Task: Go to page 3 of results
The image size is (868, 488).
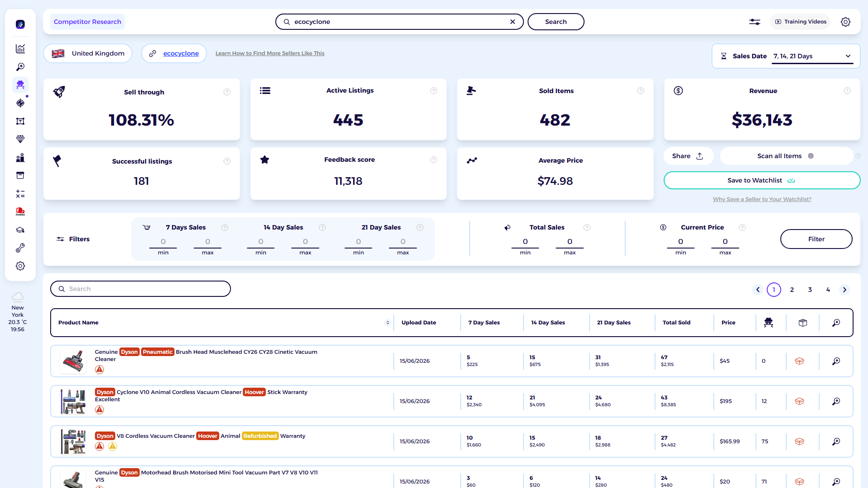Action: tap(810, 290)
